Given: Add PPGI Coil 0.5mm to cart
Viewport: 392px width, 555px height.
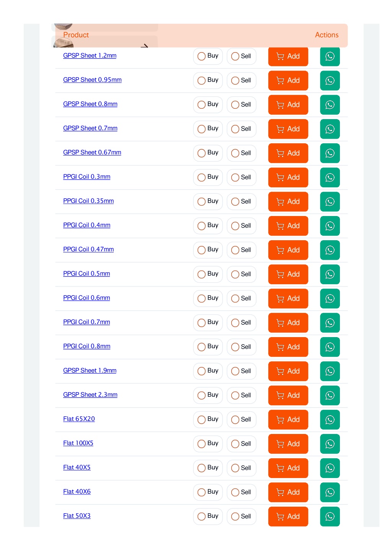Looking at the screenshot, I should pyautogui.click(x=288, y=274).
